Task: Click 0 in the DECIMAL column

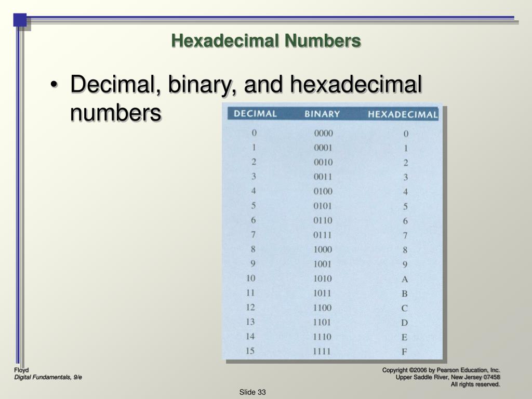Action: pos(254,133)
